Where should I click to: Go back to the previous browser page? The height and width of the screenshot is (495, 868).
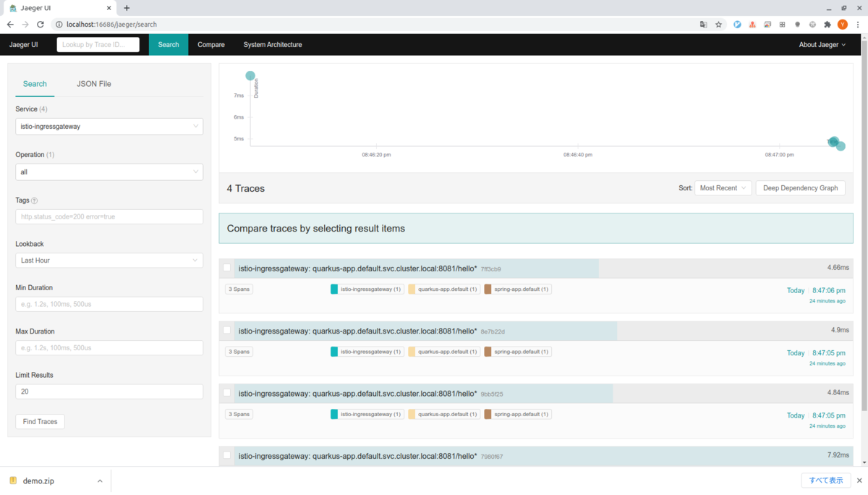[x=10, y=24]
